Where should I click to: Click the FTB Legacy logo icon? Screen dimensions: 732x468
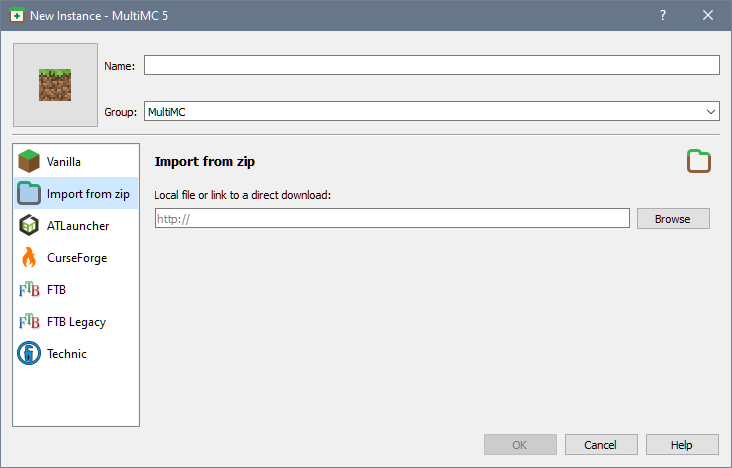point(29,321)
